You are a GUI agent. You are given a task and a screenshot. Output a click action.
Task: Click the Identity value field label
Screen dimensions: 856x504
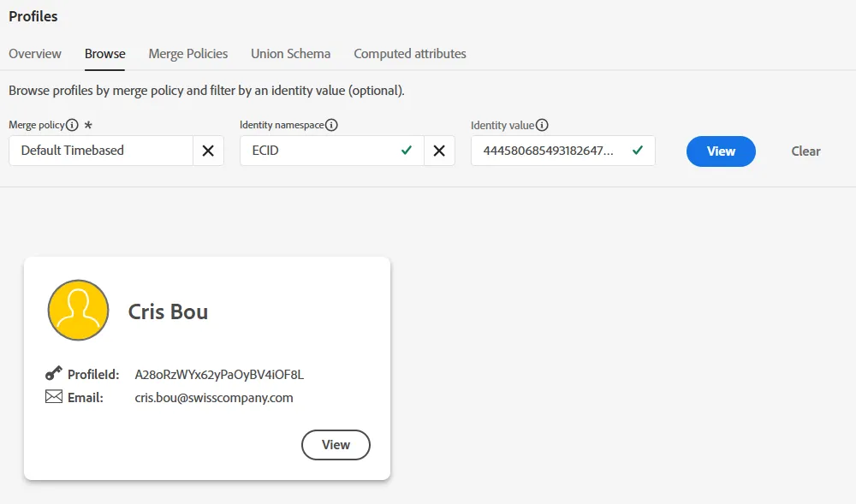502,125
